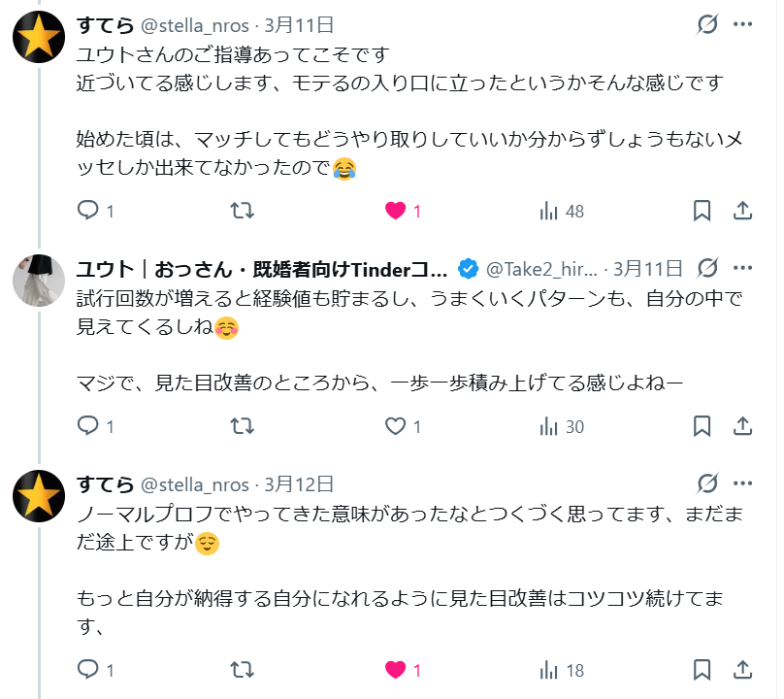Open more options on 3月12日 post
This screenshot has height=699, width=784.
[x=742, y=483]
